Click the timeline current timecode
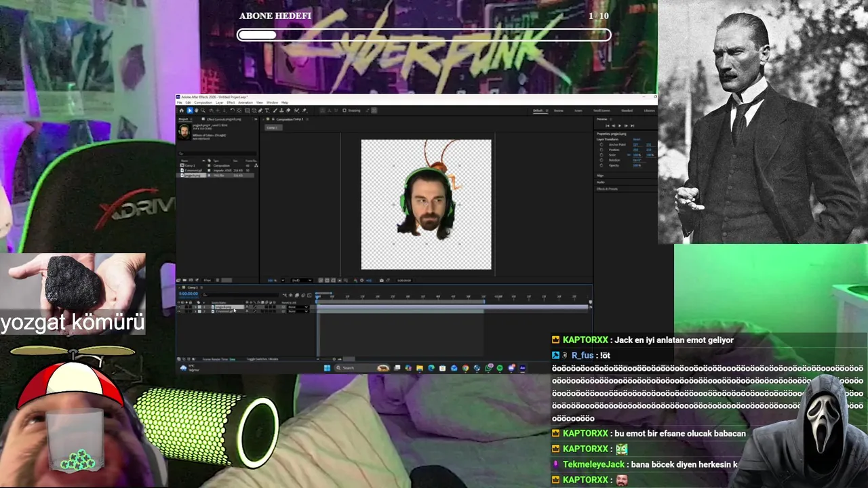 point(189,293)
